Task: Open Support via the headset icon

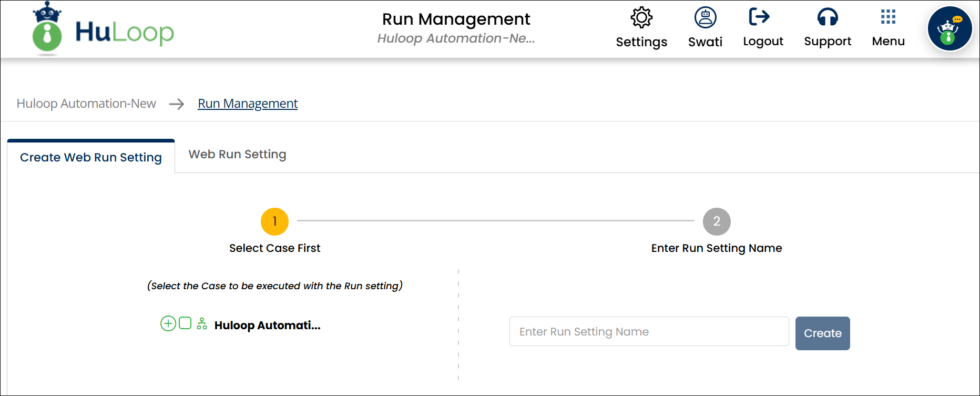Action: coord(827,17)
